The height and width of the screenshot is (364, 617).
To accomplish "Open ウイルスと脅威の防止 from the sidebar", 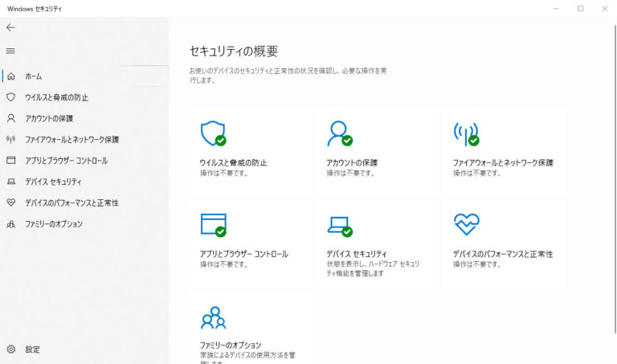I will (x=56, y=97).
